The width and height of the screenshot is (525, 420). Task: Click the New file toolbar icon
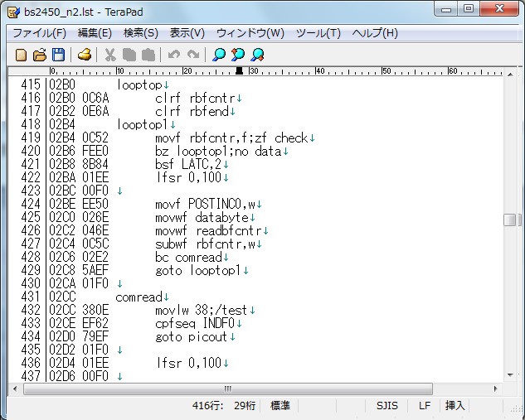pos(21,56)
